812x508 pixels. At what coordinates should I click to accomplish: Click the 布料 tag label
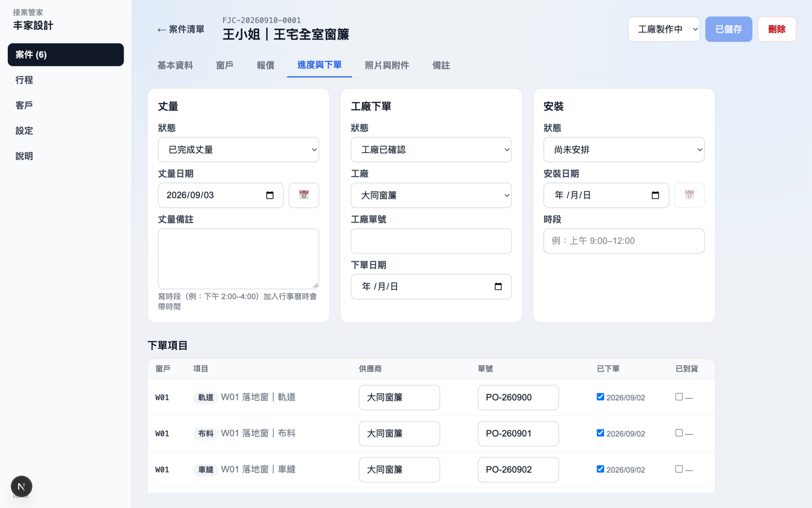click(205, 433)
